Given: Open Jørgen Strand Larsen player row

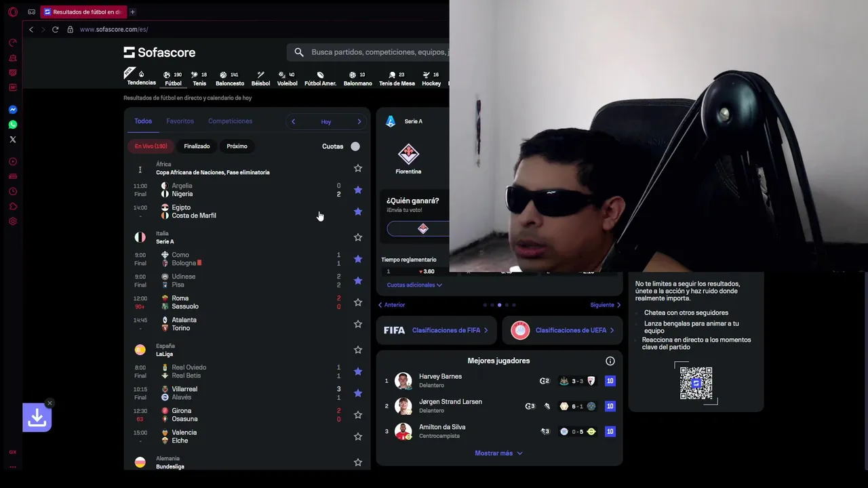Looking at the screenshot, I should tap(499, 406).
